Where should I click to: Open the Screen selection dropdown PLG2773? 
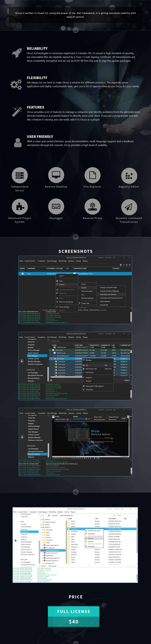pos(63,420)
